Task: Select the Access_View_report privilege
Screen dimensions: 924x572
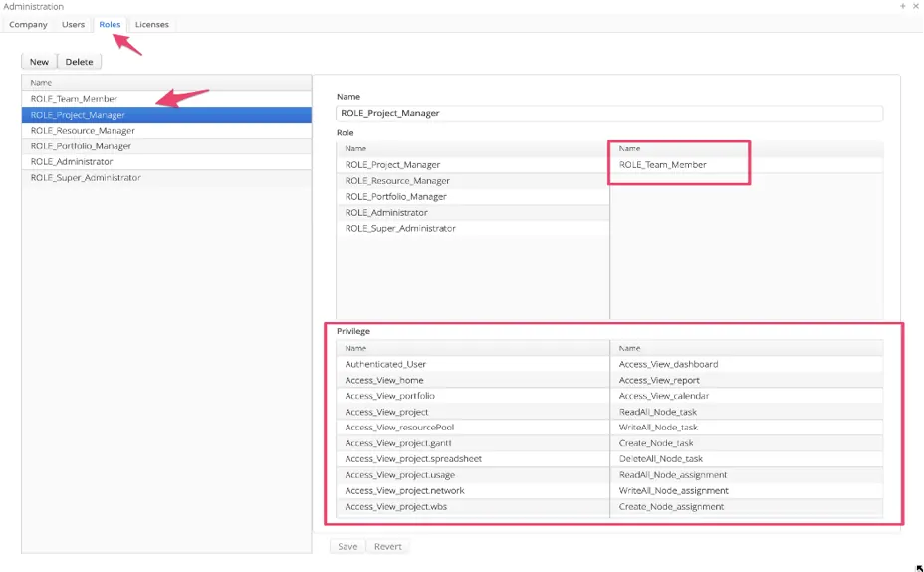Action: pos(747,381)
